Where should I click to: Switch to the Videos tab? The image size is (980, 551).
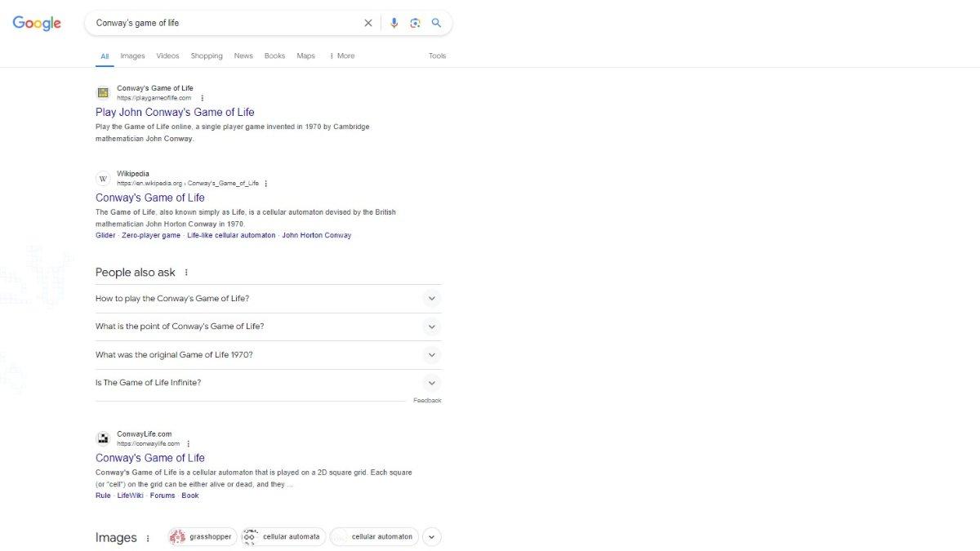pos(167,56)
